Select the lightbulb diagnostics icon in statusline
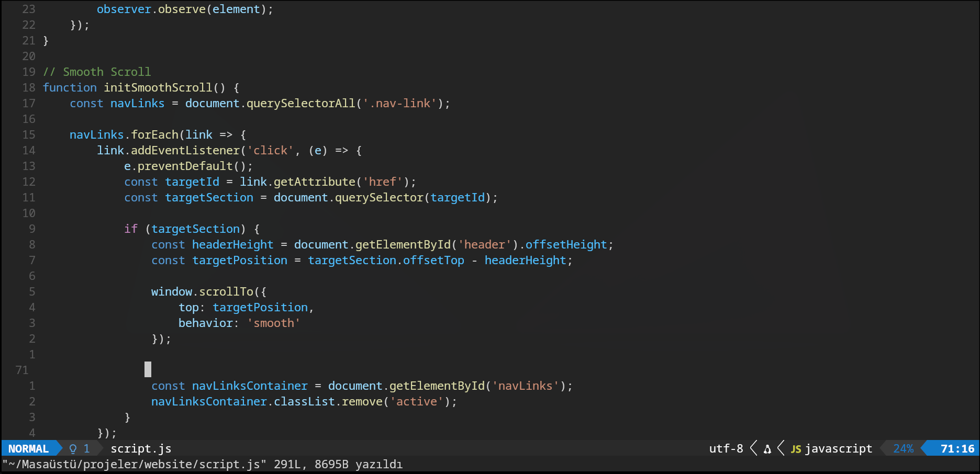Viewport: 980px width, 474px height. pyautogui.click(x=72, y=448)
